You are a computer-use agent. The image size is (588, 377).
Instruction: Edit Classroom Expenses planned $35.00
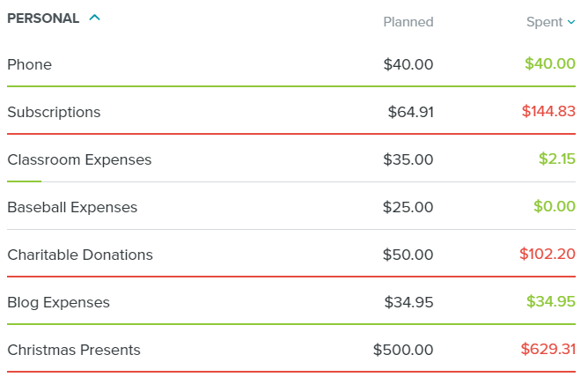pos(408,159)
